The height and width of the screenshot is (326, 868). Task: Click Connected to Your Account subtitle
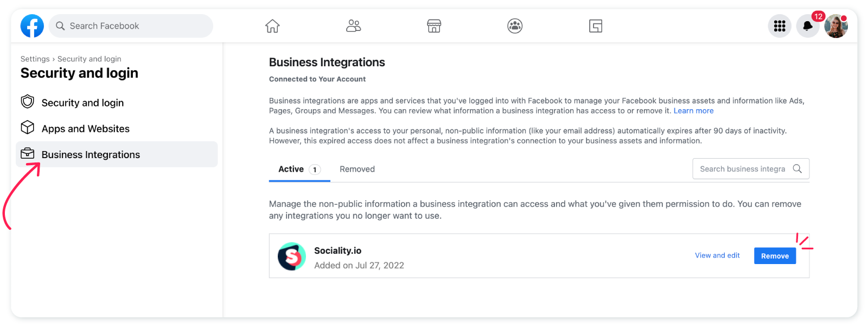(x=317, y=79)
